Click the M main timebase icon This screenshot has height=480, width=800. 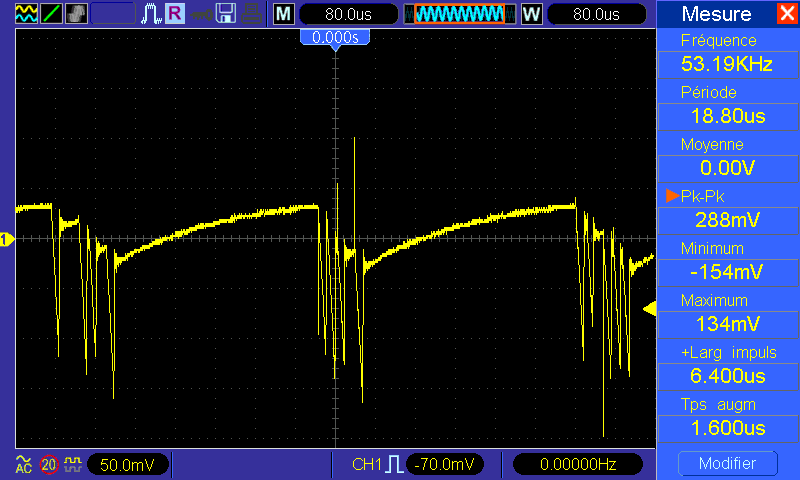[285, 14]
